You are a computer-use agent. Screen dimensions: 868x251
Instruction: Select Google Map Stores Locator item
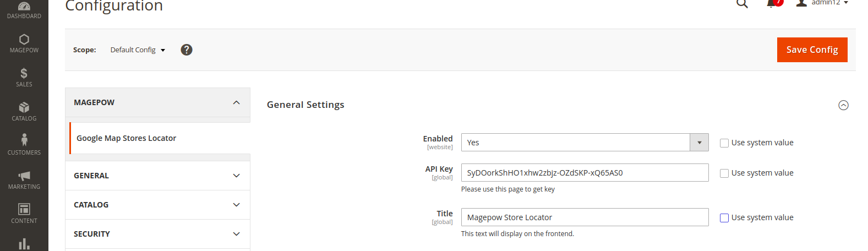point(127,138)
